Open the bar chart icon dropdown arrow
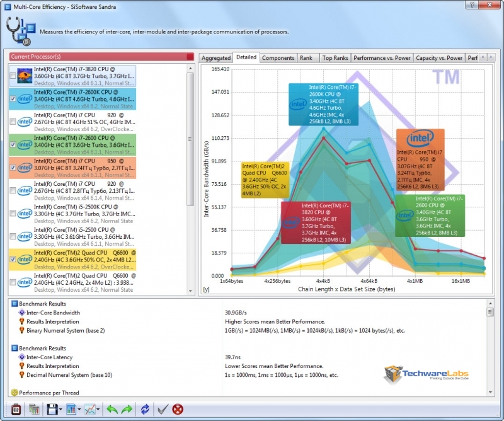This screenshot has width=504, height=421. tap(79, 410)
